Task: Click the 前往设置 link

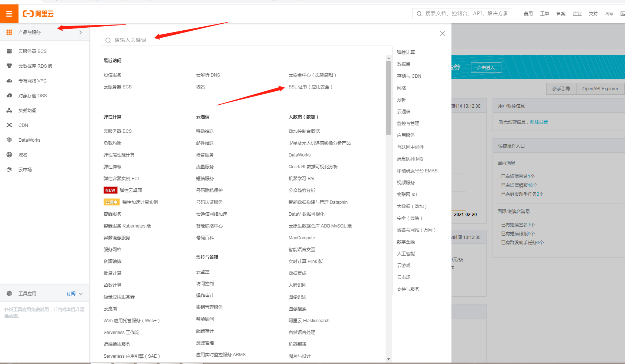Action: click(x=538, y=122)
